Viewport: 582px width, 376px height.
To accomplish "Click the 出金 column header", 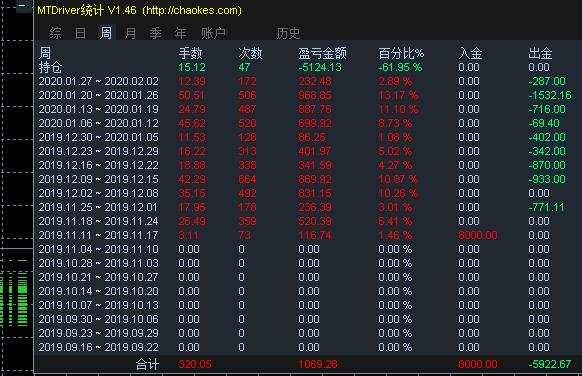I will tap(540, 53).
